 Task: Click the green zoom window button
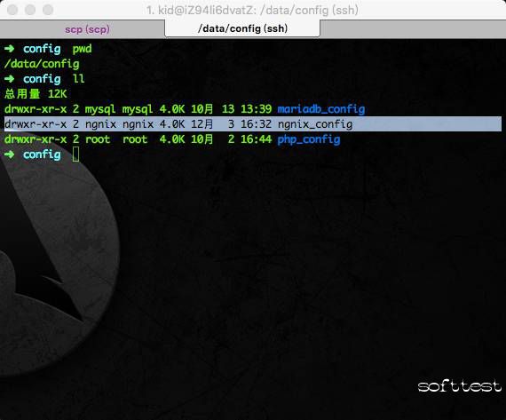click(x=48, y=10)
